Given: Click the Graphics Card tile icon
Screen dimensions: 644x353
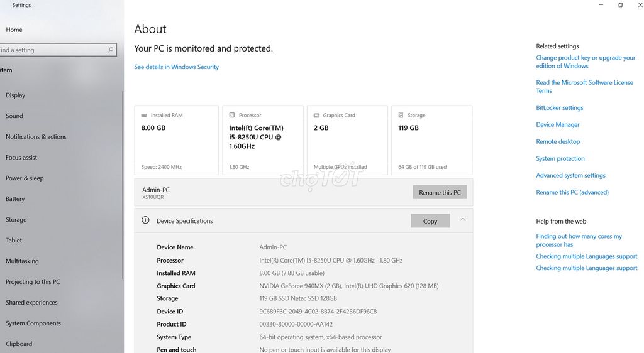Looking at the screenshot, I should click(317, 115).
